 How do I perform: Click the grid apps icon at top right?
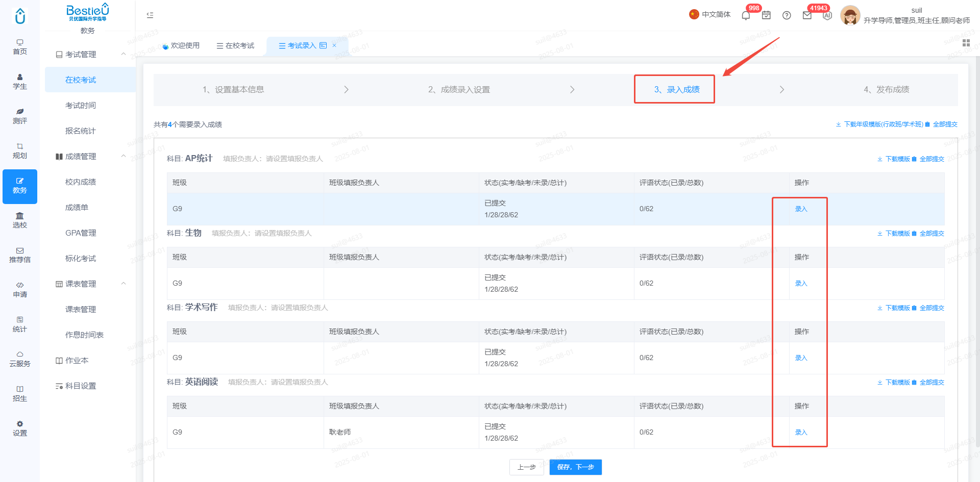click(966, 43)
